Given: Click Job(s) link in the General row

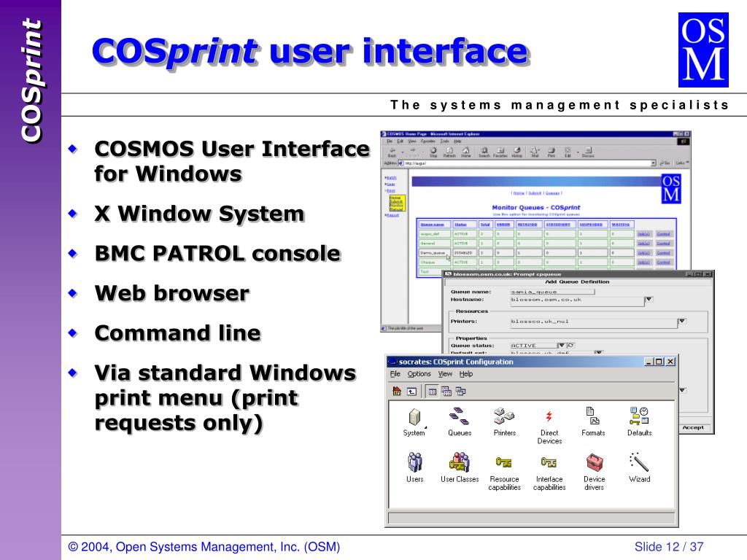Looking at the screenshot, I should tap(643, 244).
